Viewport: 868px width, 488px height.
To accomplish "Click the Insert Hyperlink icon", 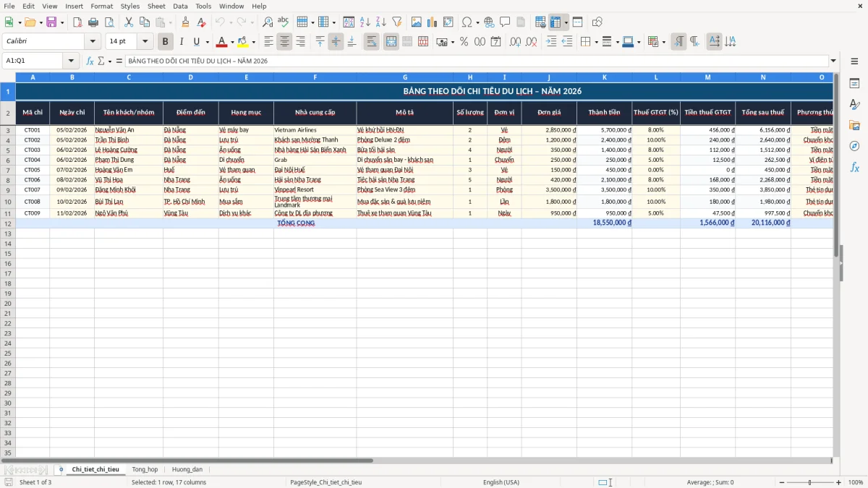I will (489, 22).
